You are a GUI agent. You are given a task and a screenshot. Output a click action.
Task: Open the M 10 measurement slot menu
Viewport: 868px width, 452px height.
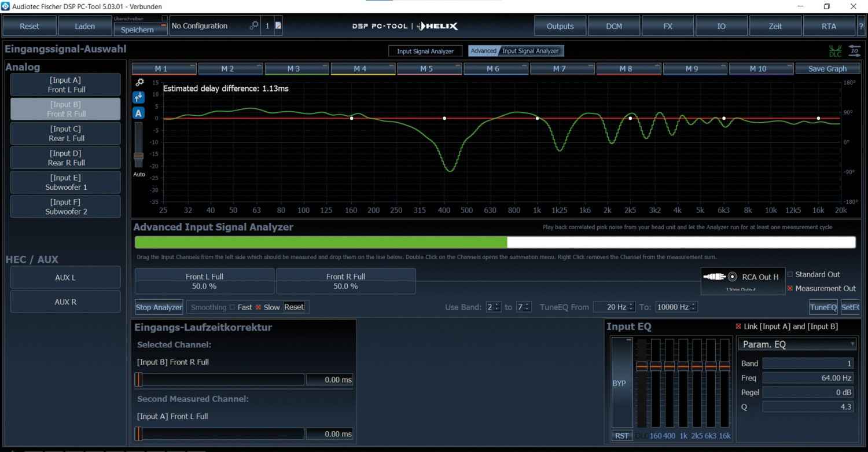[x=761, y=69]
